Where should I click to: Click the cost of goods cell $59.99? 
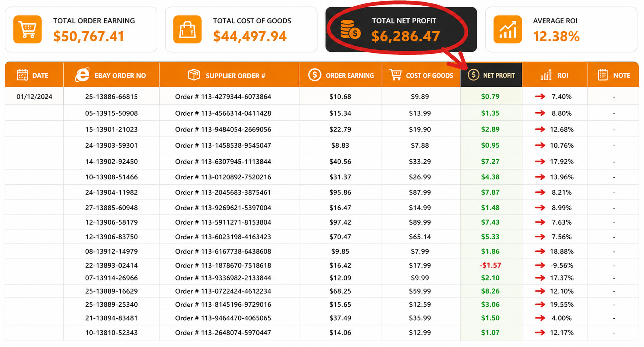click(x=420, y=291)
